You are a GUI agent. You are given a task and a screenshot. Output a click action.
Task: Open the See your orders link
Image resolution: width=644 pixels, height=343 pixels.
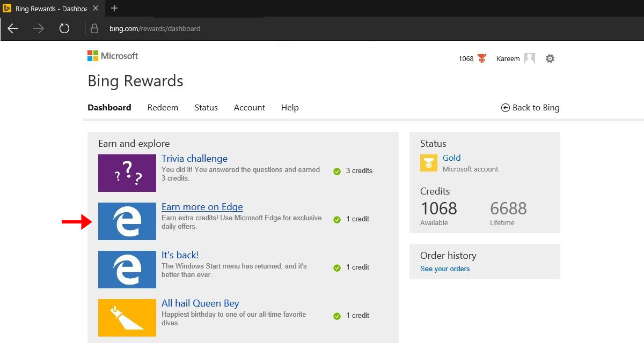445,269
